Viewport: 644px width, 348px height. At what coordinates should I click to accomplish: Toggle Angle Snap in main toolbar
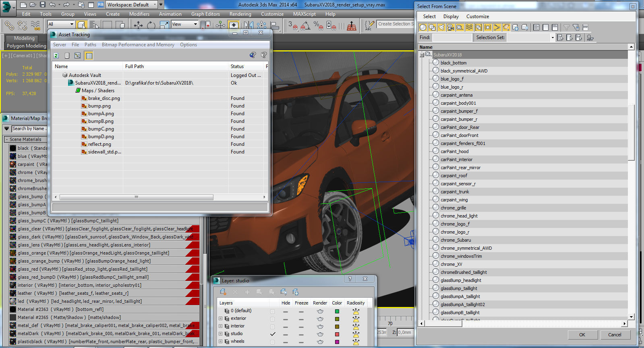pyautogui.click(x=306, y=25)
